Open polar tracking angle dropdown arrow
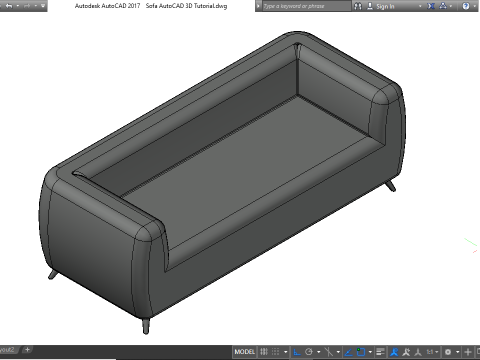Viewport: 480px width, 360px height. tap(319, 352)
